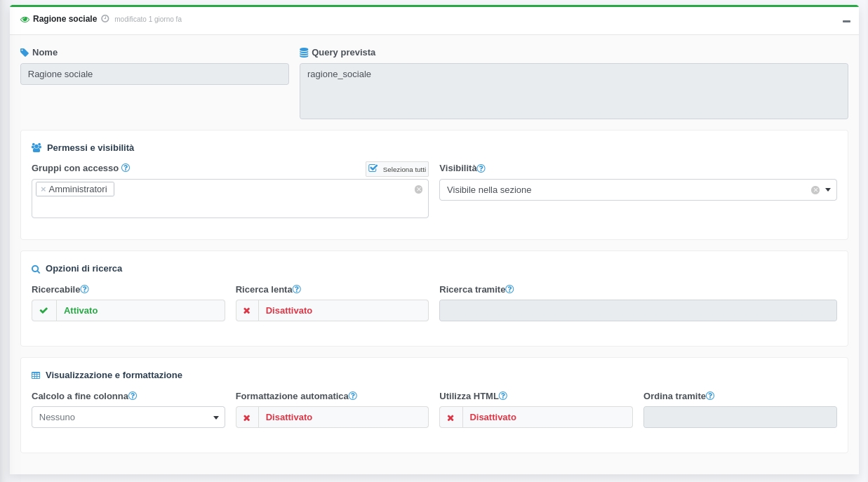Collapse the Ragione sociale panel
The height and width of the screenshot is (482, 868).
(x=846, y=21)
